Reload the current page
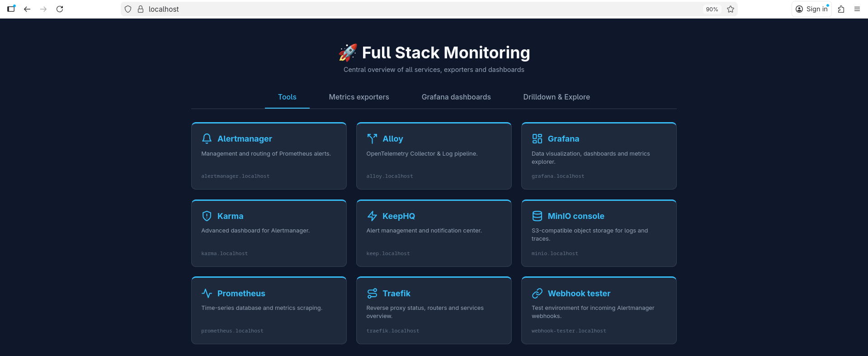This screenshot has width=868, height=356. [60, 9]
